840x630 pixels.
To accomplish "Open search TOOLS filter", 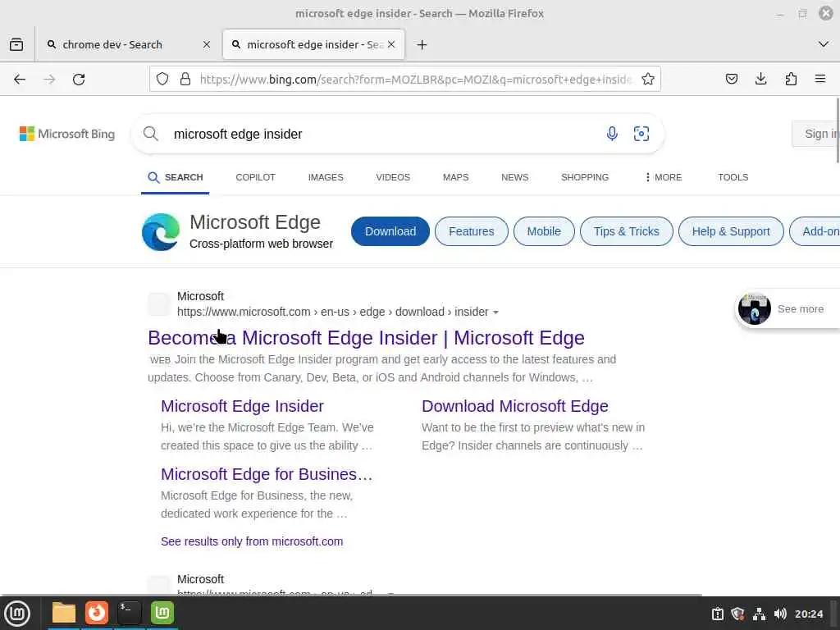I will [x=733, y=177].
